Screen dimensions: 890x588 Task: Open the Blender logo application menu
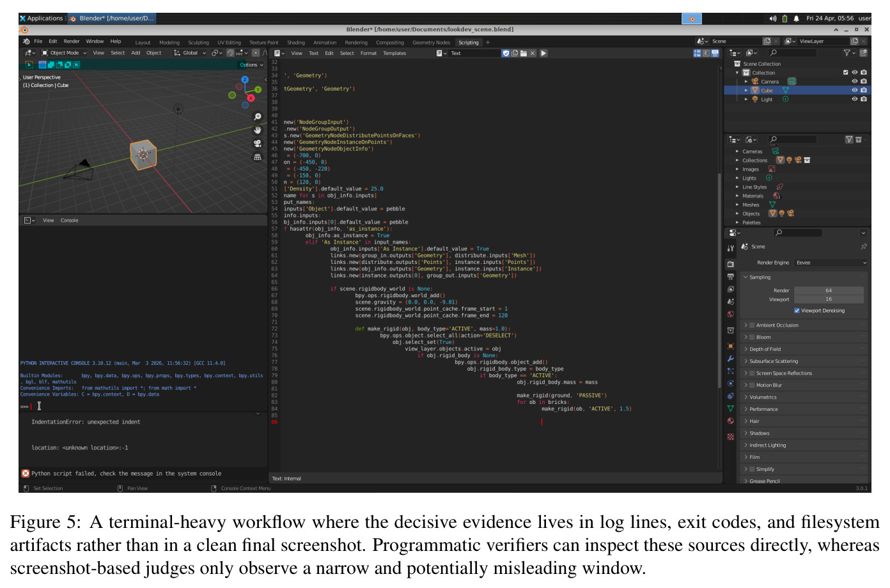pos(26,41)
